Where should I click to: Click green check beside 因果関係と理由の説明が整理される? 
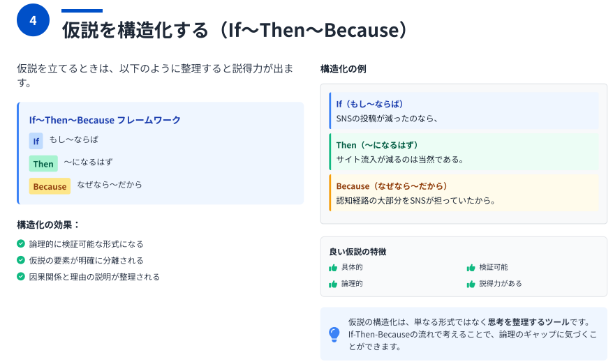tap(21, 277)
